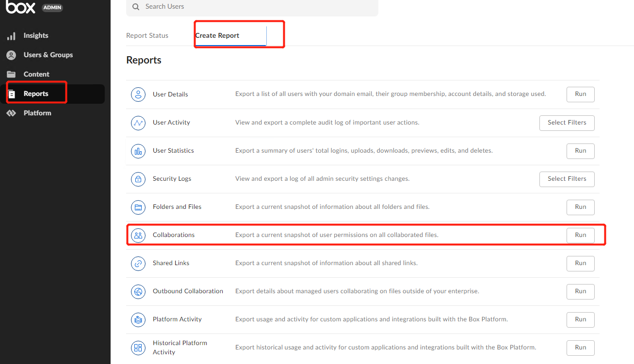
Task: Select the Create Report tab
Action: [x=217, y=36]
